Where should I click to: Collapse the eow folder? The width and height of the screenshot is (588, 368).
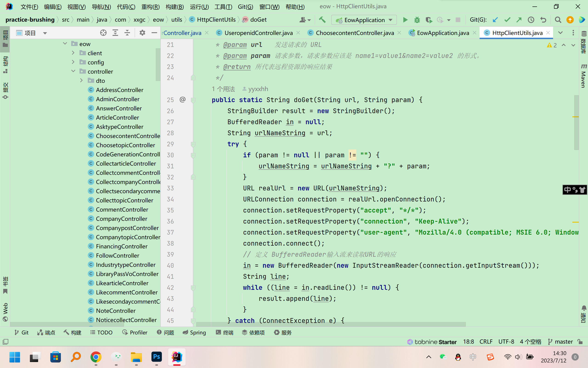pyautogui.click(x=65, y=43)
